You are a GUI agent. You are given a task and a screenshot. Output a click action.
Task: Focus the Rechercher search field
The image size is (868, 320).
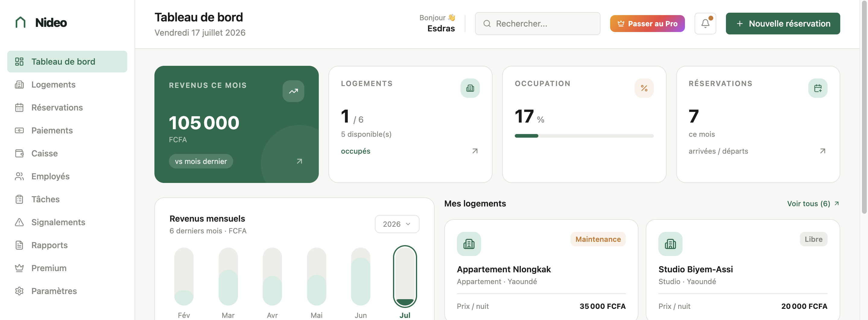pyautogui.click(x=537, y=24)
